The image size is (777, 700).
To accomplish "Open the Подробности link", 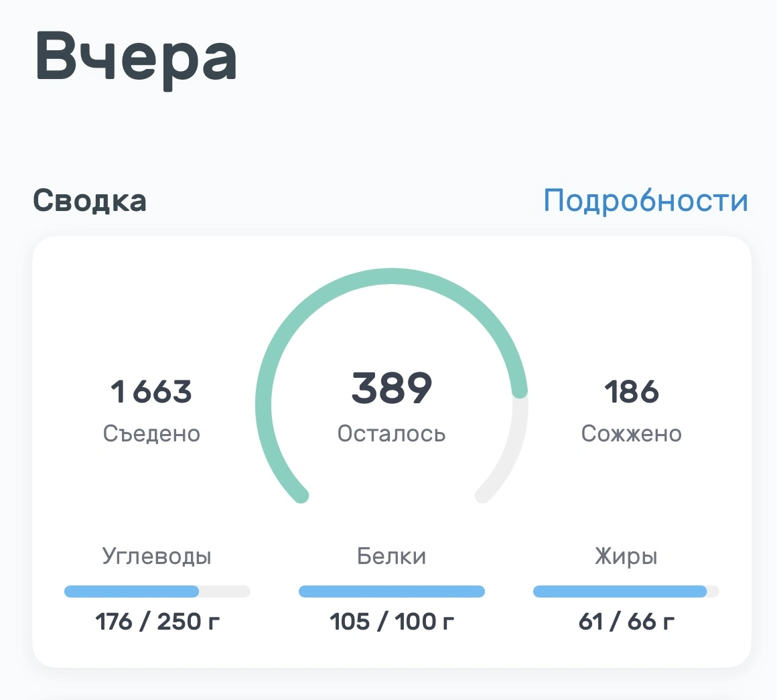I will point(645,201).
